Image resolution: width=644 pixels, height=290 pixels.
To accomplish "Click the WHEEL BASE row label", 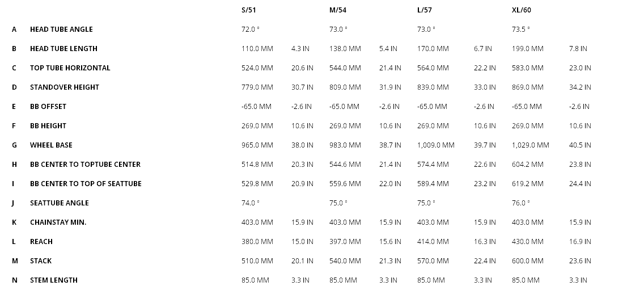I will coord(51,145).
